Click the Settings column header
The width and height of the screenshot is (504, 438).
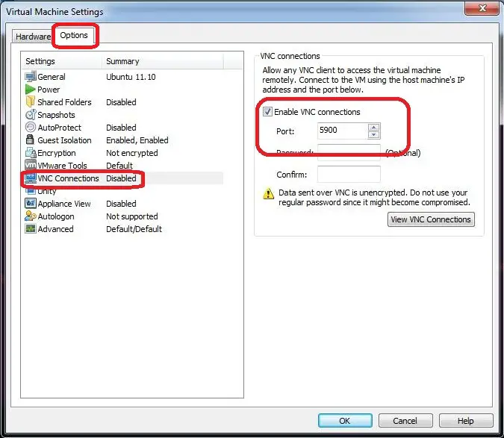click(x=62, y=61)
